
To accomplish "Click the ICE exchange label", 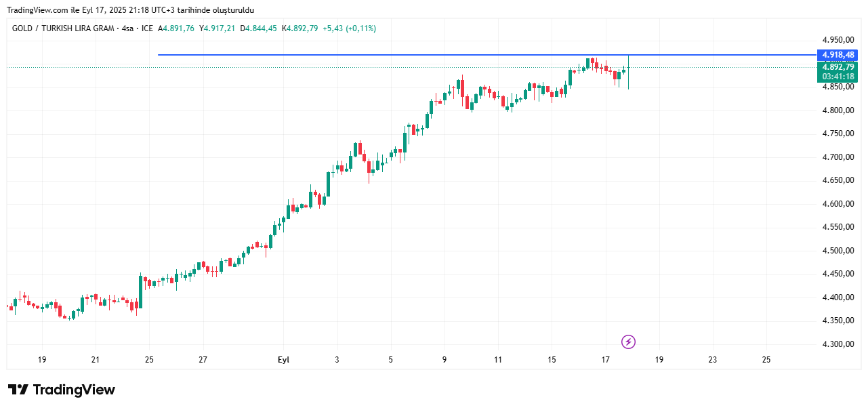I will 147,28.
